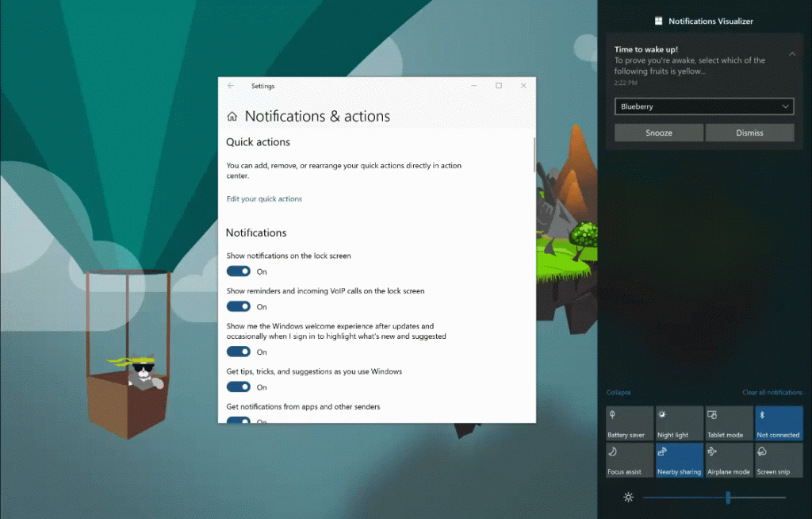Viewport: 812px width, 519px height.
Task: Turn on Airplane mode
Action: click(x=729, y=459)
